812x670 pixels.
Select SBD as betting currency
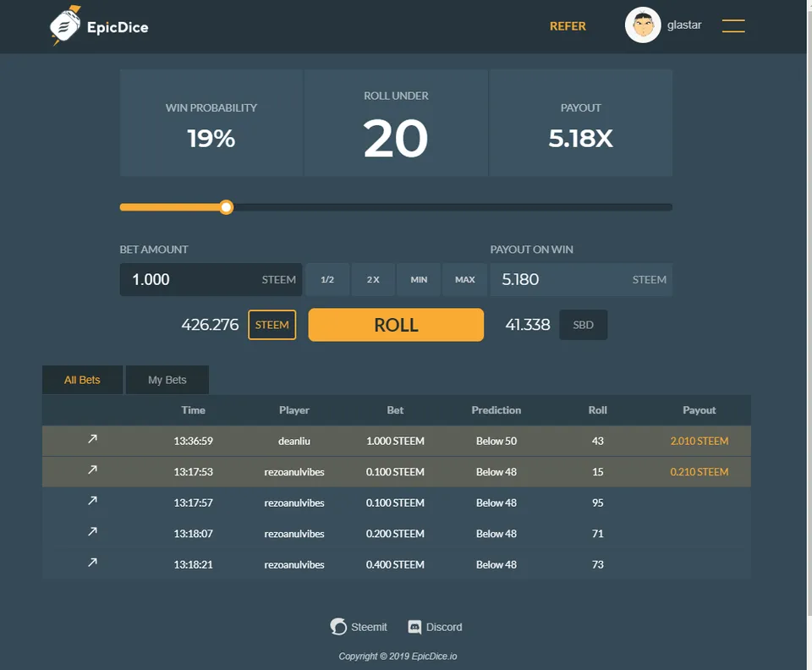[583, 325]
